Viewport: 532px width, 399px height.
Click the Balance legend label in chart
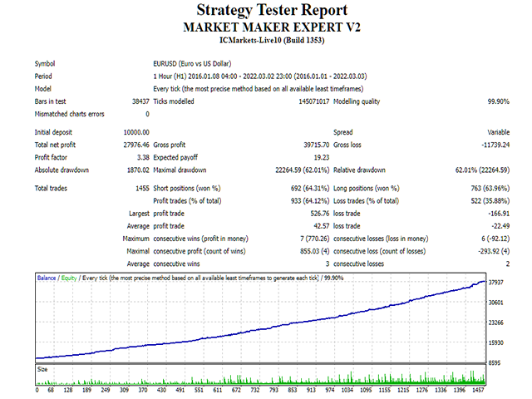[47, 278]
